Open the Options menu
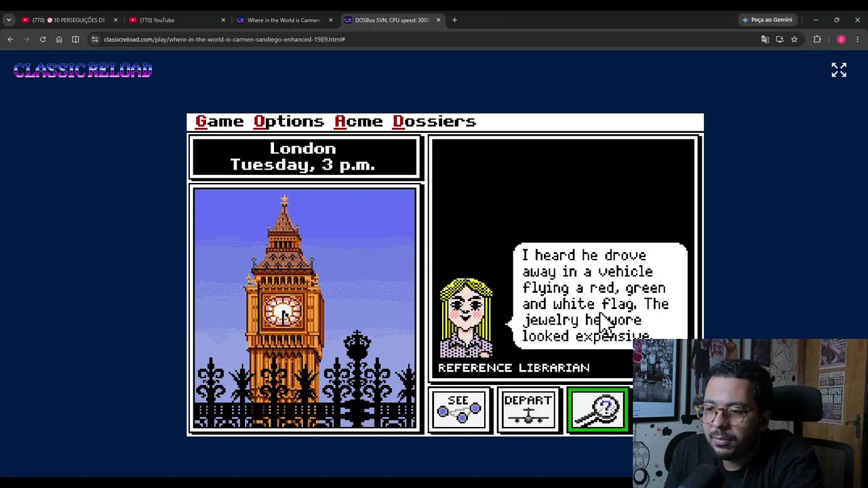The width and height of the screenshot is (868, 488). (x=289, y=121)
